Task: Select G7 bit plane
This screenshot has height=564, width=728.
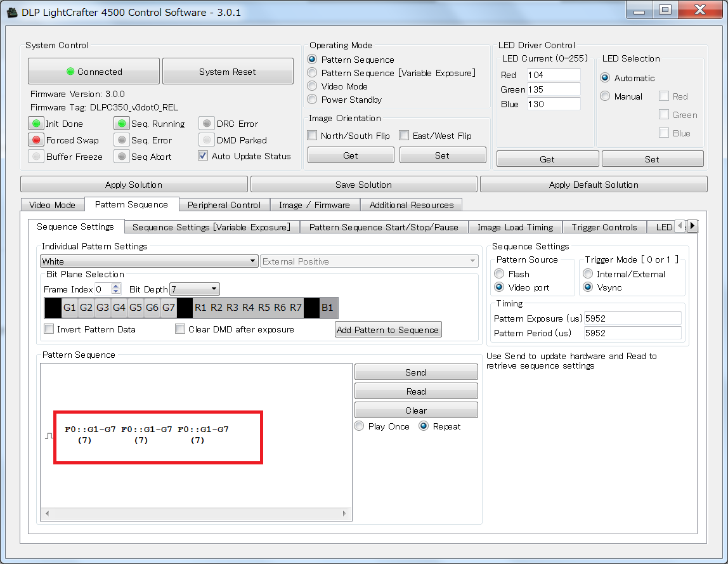Action: (x=169, y=308)
